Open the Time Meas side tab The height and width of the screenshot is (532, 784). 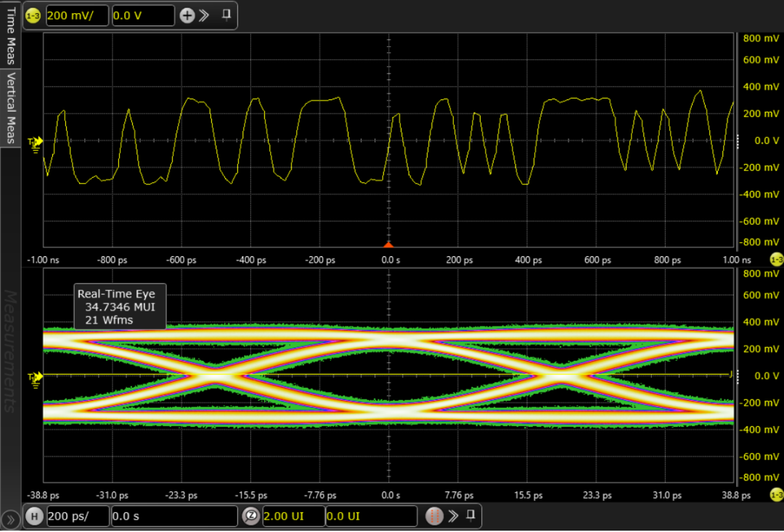[10, 35]
